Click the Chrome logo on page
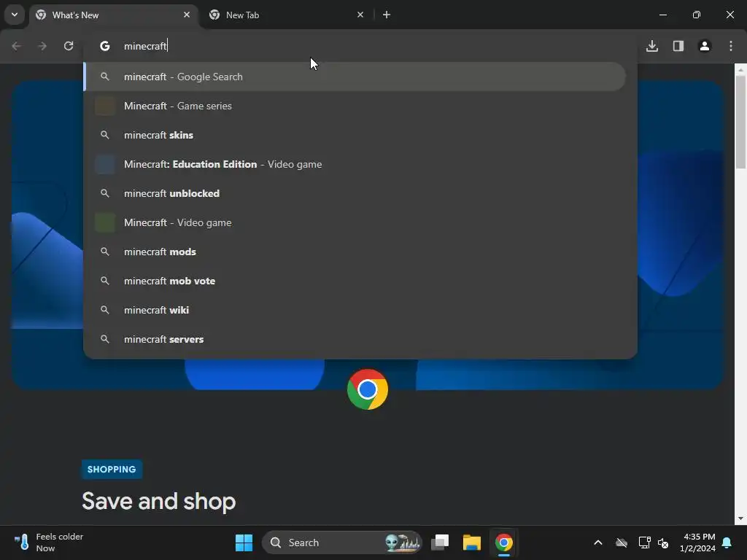 368,389
